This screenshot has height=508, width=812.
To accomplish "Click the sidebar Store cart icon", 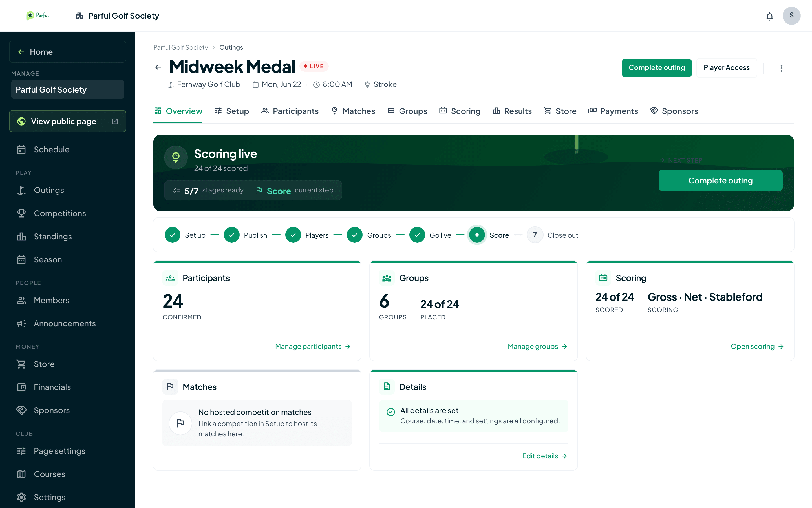I will [x=21, y=364].
